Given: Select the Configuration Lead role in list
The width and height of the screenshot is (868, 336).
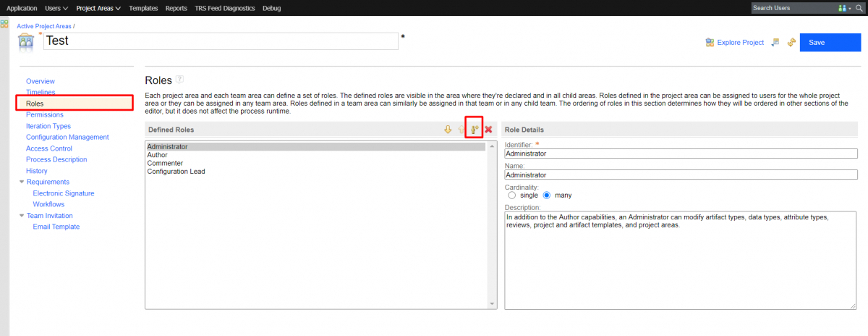Looking at the screenshot, I should [176, 172].
